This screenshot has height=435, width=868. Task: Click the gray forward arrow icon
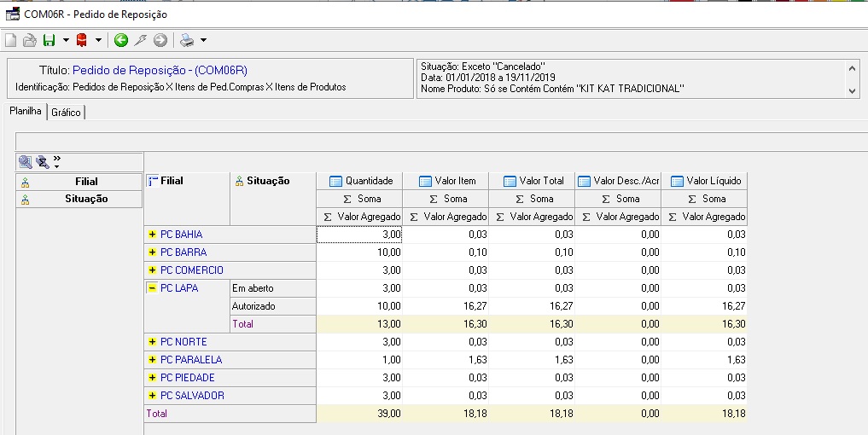[160, 40]
